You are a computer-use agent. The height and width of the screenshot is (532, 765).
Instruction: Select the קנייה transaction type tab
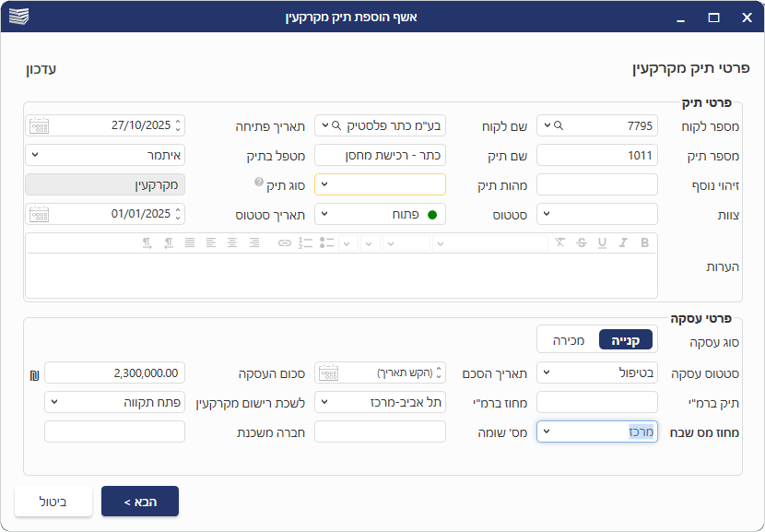coord(626,340)
